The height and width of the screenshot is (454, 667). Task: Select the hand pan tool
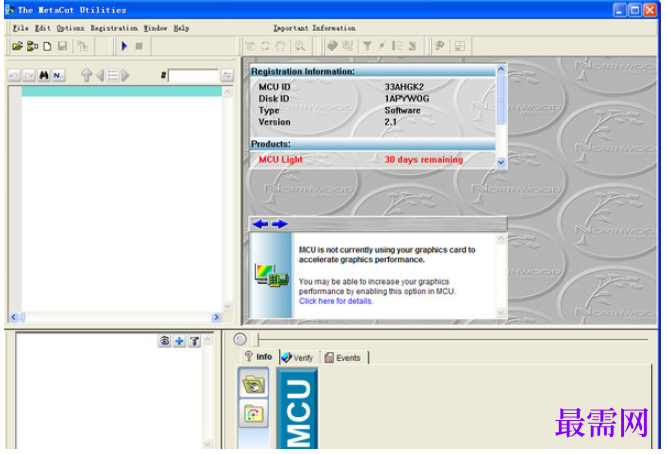point(280,46)
